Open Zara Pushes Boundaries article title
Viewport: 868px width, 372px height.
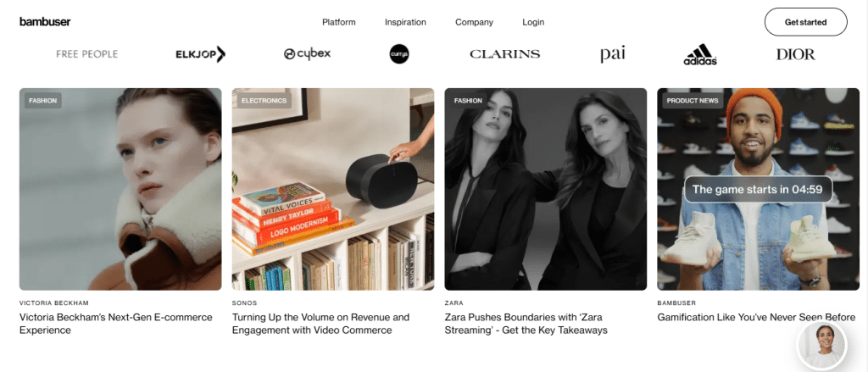point(526,324)
